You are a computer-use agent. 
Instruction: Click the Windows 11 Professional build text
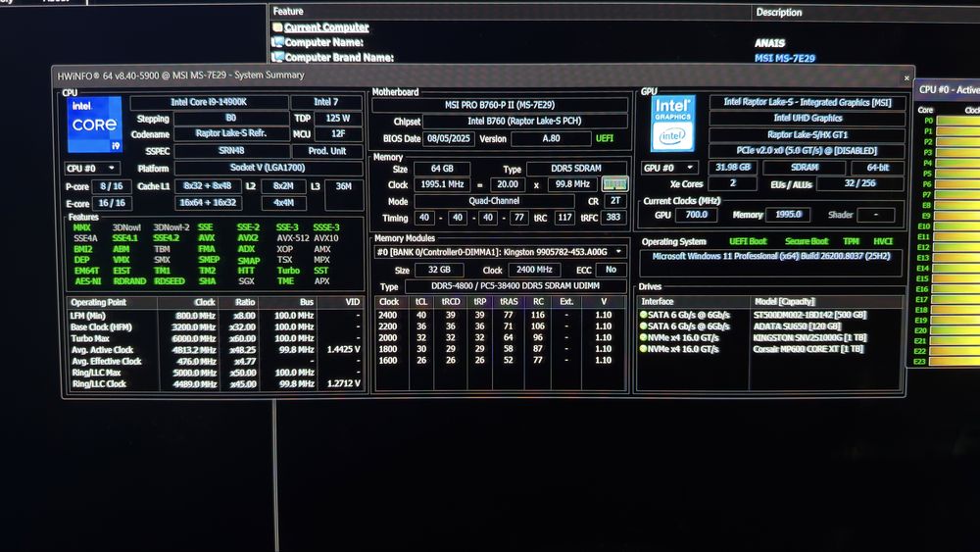tap(770, 256)
